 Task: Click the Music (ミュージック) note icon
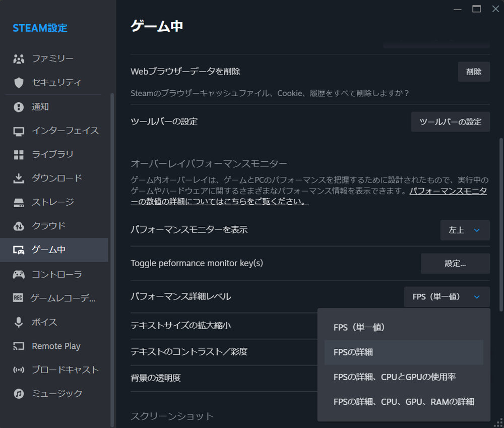(x=19, y=394)
